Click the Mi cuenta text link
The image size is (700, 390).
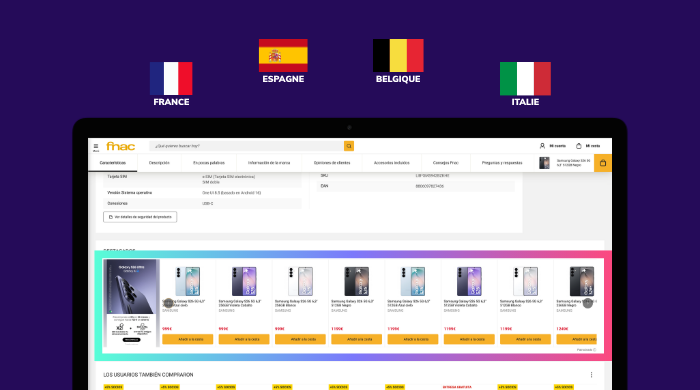pyautogui.click(x=557, y=146)
